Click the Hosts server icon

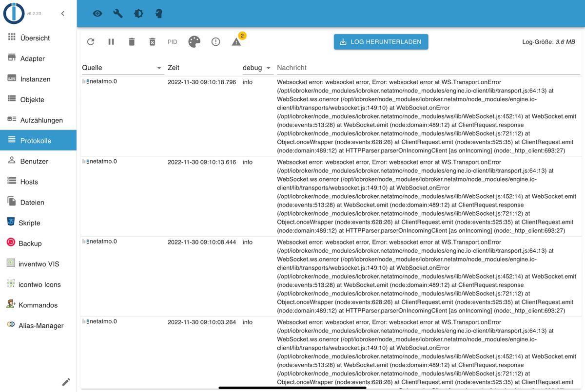(12, 181)
